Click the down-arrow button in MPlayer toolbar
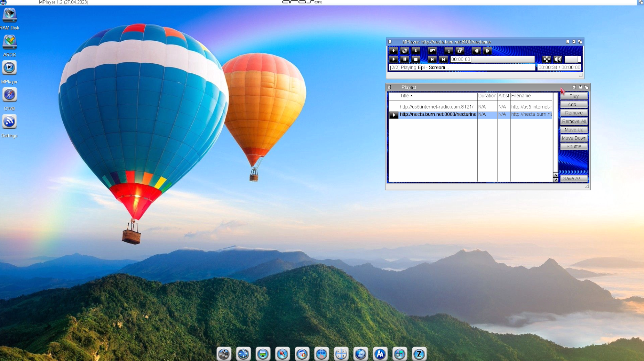The width and height of the screenshot is (644, 361). (416, 51)
